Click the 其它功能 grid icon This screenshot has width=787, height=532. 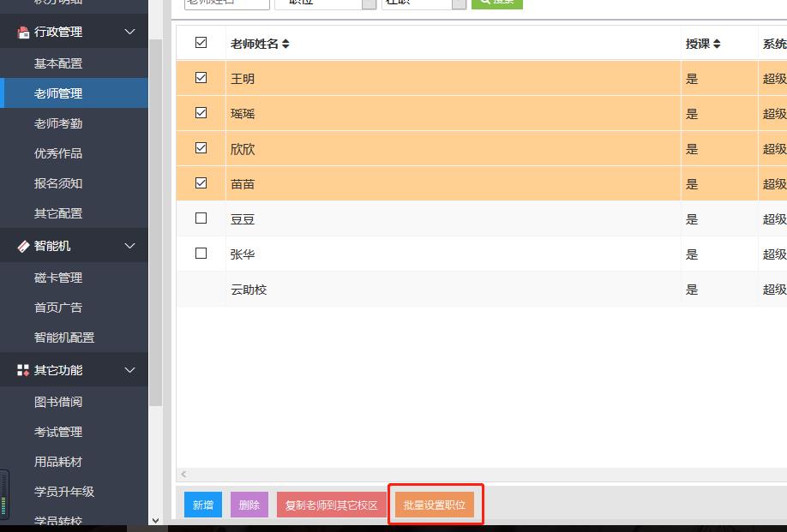(x=23, y=371)
